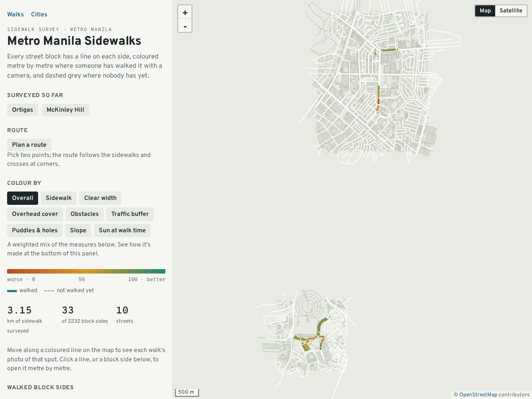Colour the map by Sun at walk time
Viewport: 532px width, 399px height.
(x=122, y=231)
